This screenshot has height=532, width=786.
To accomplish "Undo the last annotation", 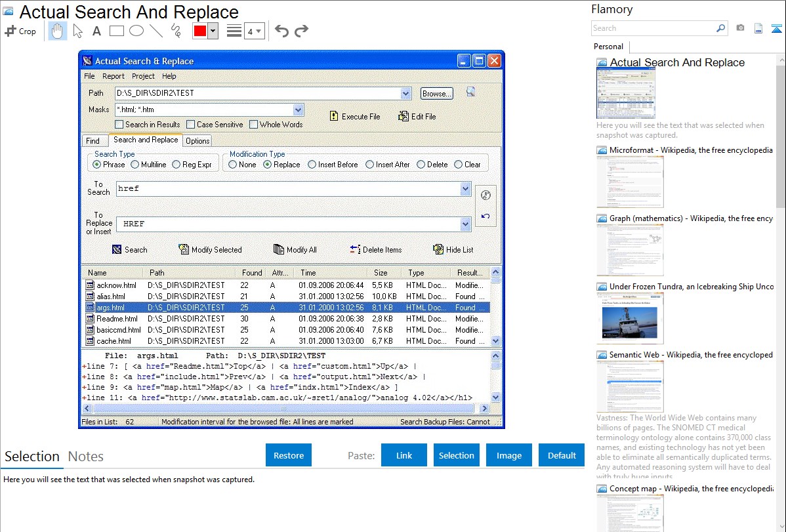I will (x=281, y=31).
